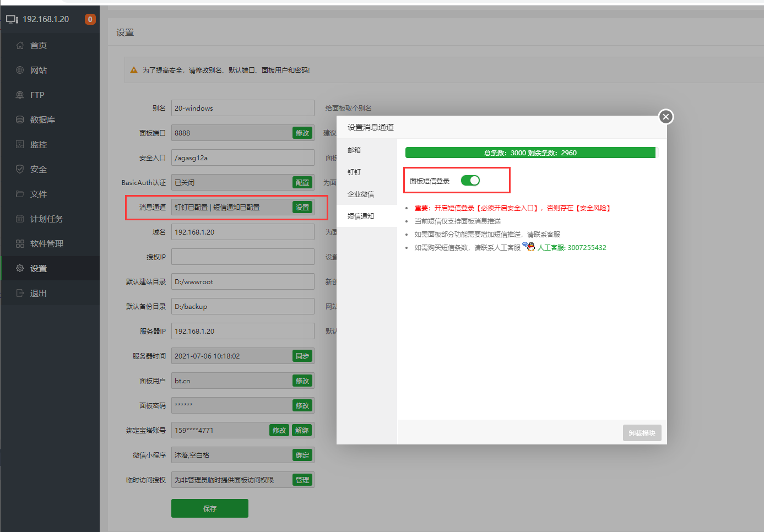Open 数据库 in the sidebar menu

pyautogui.click(x=50, y=120)
